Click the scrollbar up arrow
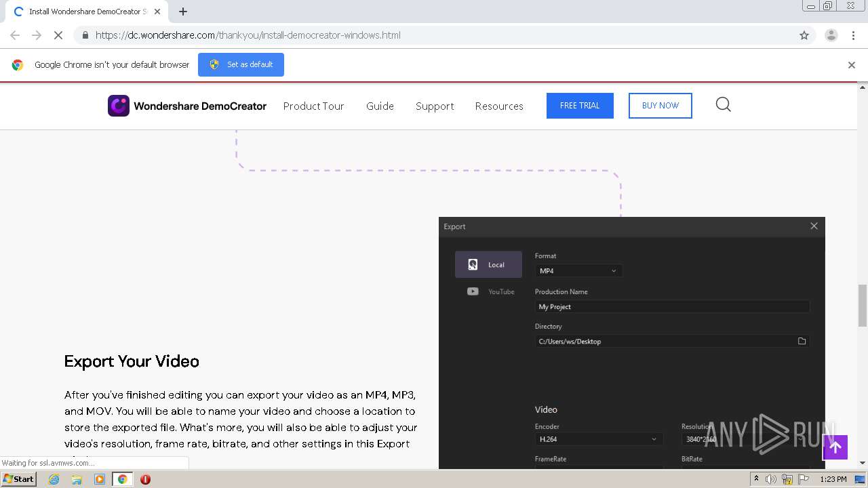 pyautogui.click(x=863, y=87)
